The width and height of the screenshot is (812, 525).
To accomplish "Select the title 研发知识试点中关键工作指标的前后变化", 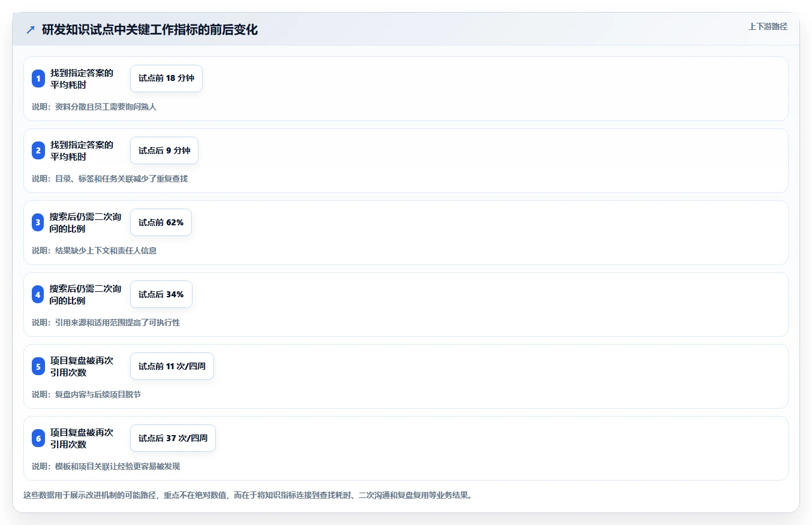I will click(150, 29).
